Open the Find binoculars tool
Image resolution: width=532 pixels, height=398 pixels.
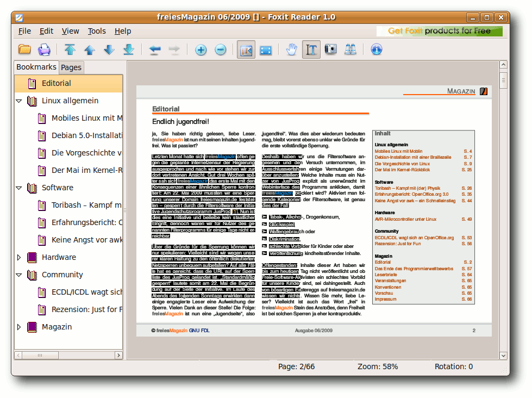click(350, 49)
